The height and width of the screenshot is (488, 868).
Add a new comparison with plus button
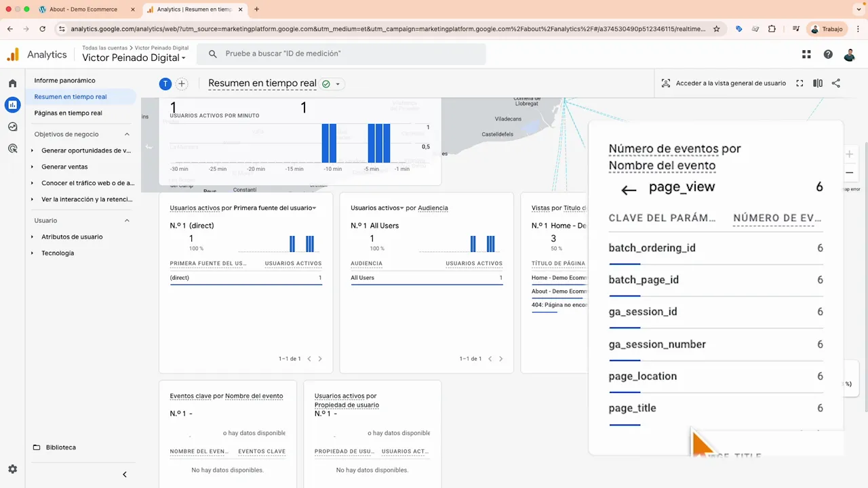coord(182,84)
